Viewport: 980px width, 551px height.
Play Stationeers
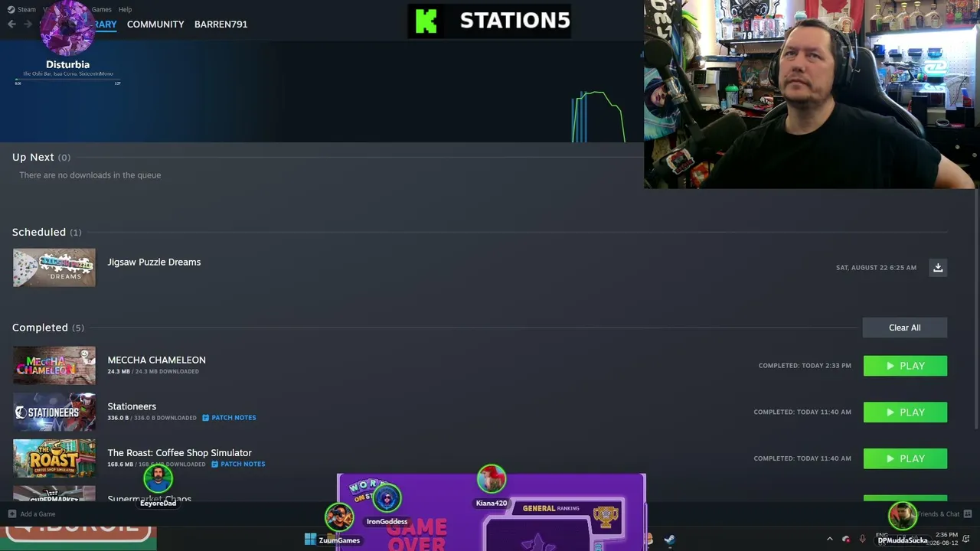click(x=905, y=412)
